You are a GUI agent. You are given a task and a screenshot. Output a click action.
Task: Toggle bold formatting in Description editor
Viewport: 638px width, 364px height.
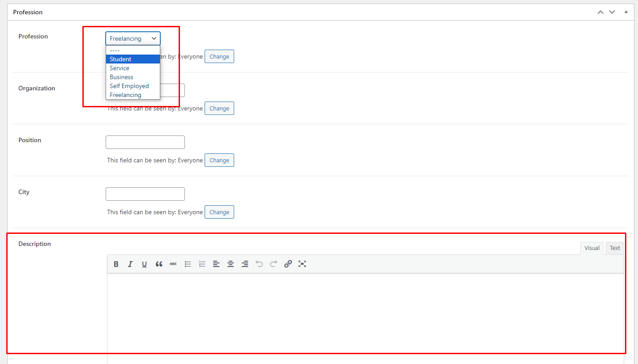pos(116,264)
